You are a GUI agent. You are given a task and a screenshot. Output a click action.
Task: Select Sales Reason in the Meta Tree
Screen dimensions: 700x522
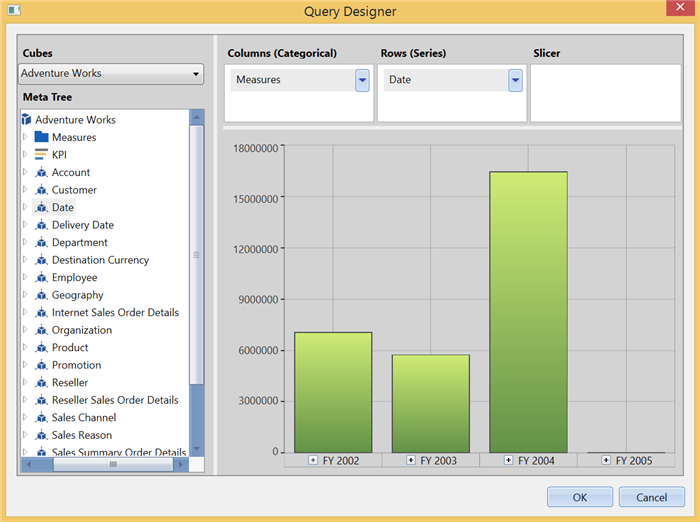pos(82,435)
